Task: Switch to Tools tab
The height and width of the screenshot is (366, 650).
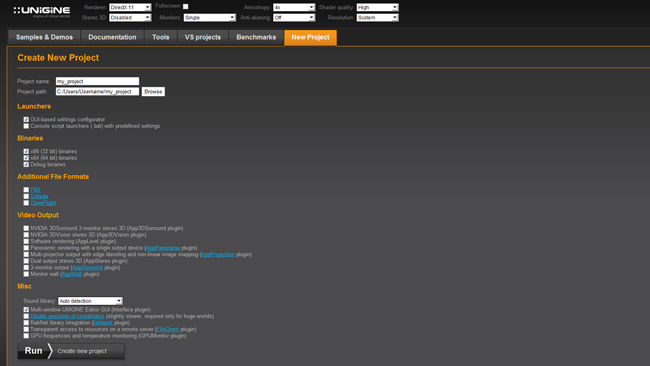Action: coord(161,37)
